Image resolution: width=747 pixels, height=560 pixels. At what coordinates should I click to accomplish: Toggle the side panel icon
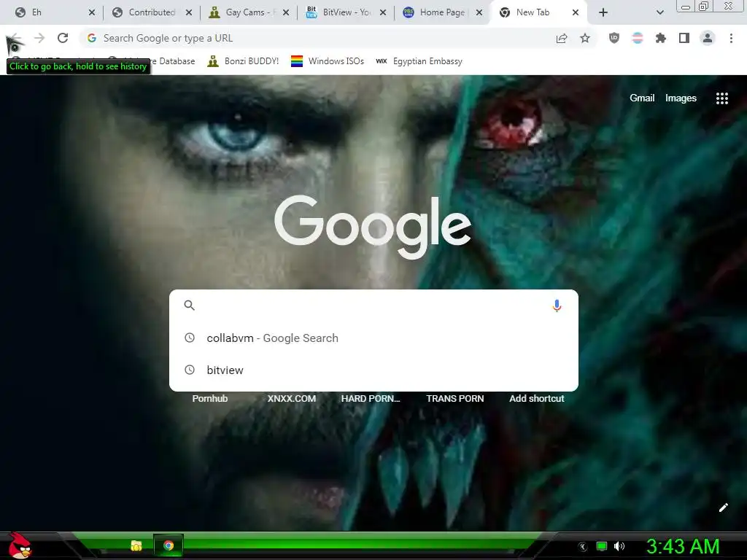coord(684,38)
